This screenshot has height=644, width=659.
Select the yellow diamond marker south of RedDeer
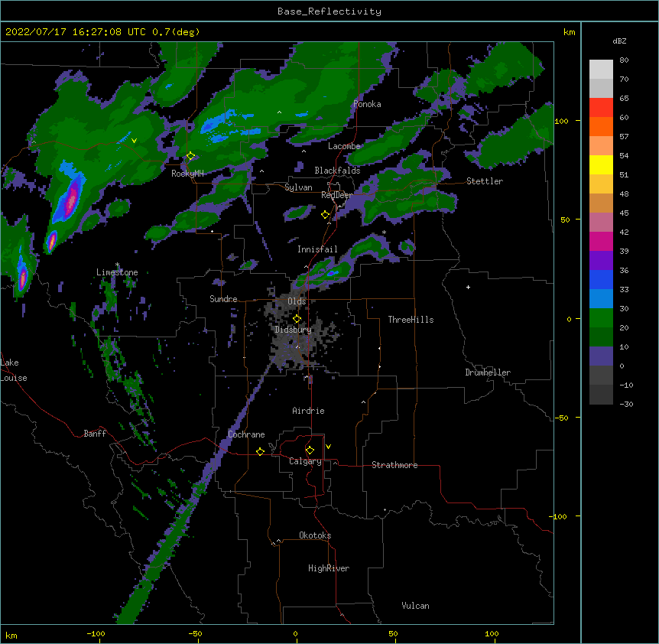point(325,215)
